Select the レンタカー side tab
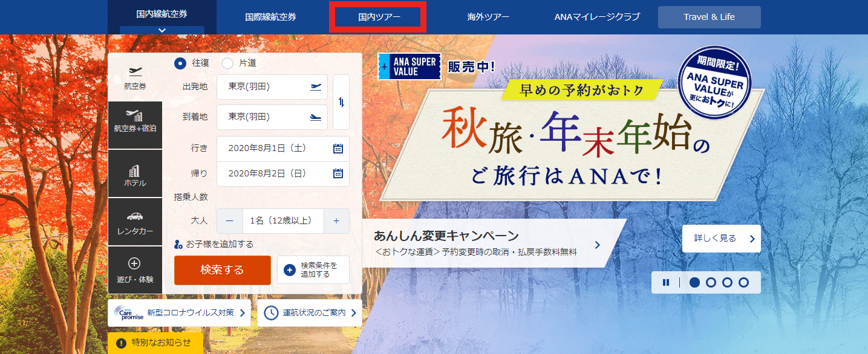The width and height of the screenshot is (868, 354). [135, 222]
